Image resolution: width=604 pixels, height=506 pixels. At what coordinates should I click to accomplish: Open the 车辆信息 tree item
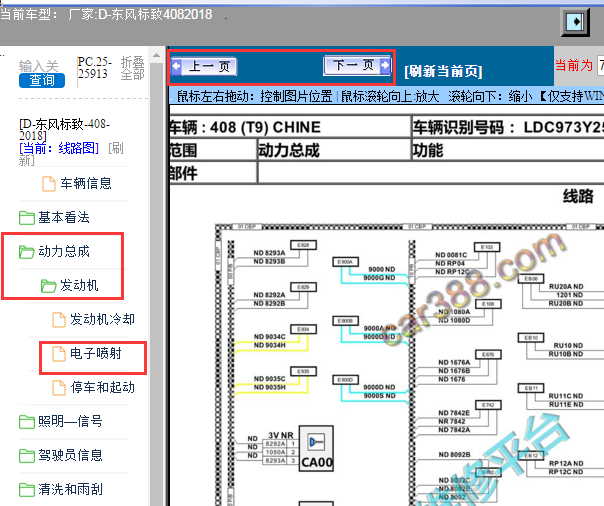click(86, 183)
